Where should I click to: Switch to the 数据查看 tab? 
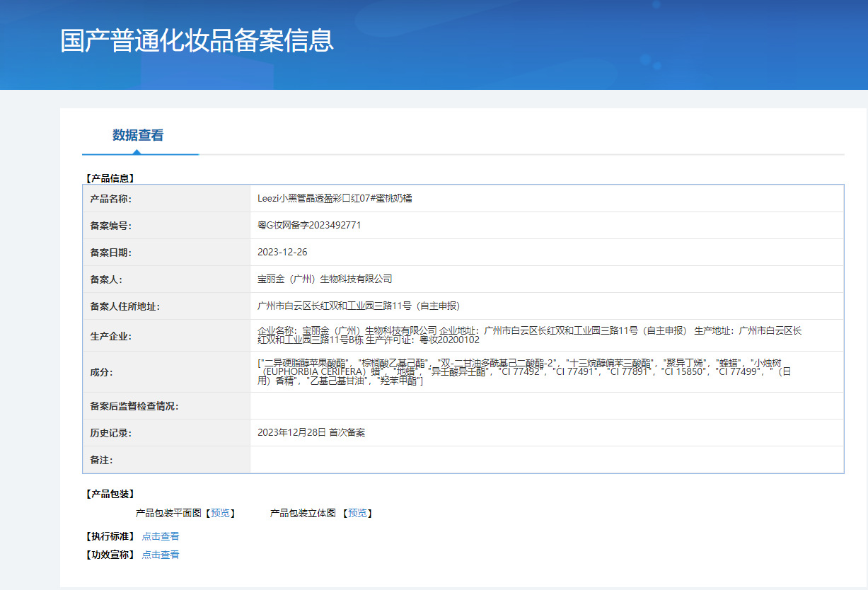point(138,135)
